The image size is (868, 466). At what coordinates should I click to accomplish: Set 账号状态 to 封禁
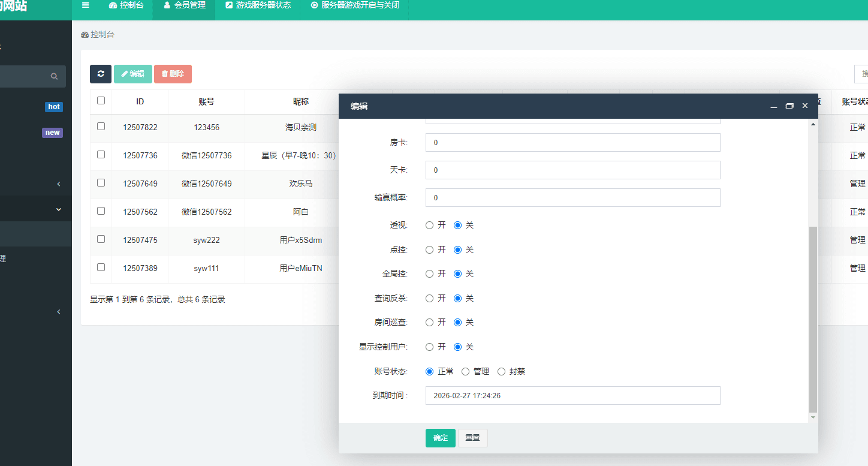[502, 372]
